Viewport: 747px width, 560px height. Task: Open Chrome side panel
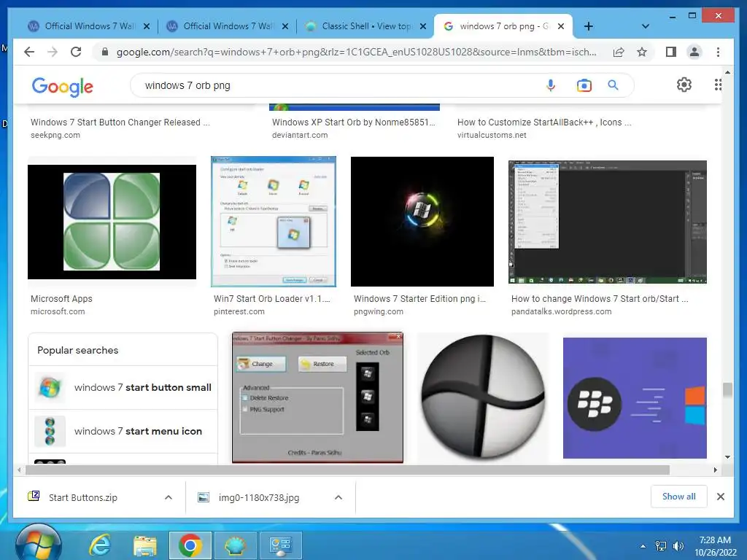(x=671, y=52)
